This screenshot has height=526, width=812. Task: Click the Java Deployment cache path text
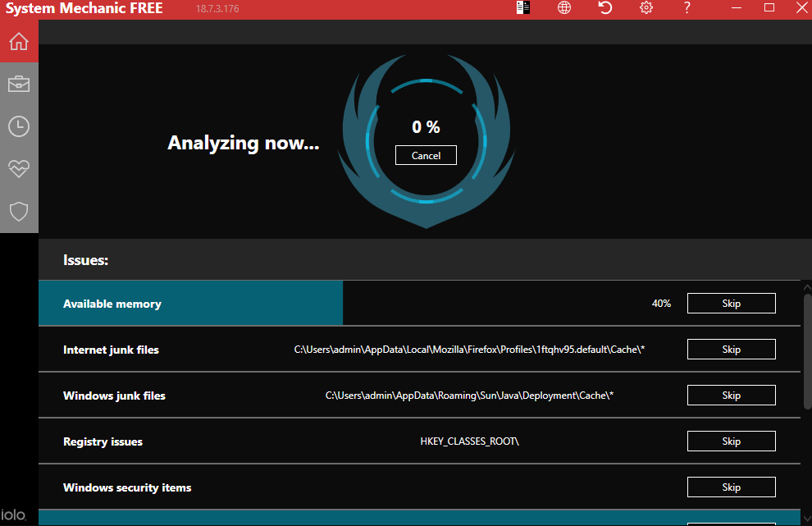tap(469, 396)
